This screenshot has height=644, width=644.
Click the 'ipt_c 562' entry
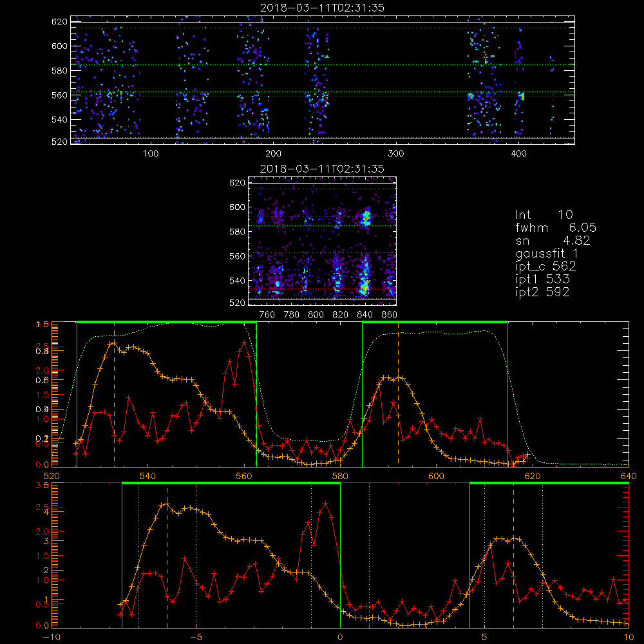click(545, 266)
